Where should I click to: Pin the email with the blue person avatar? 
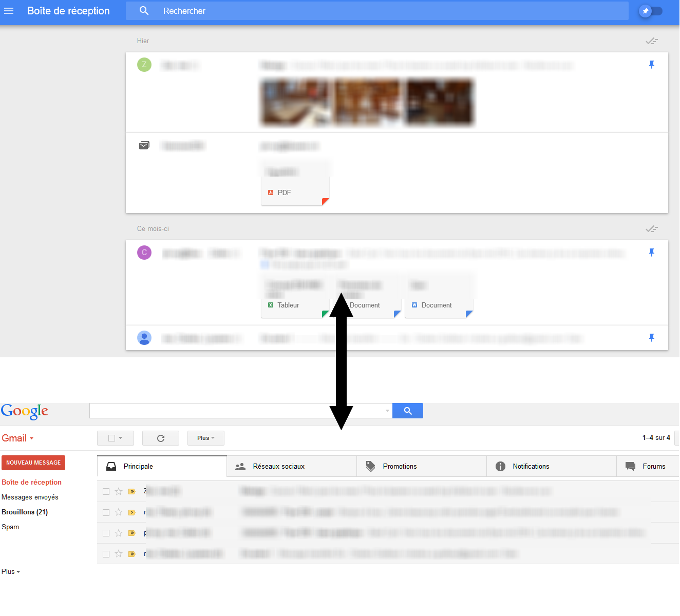pos(652,338)
